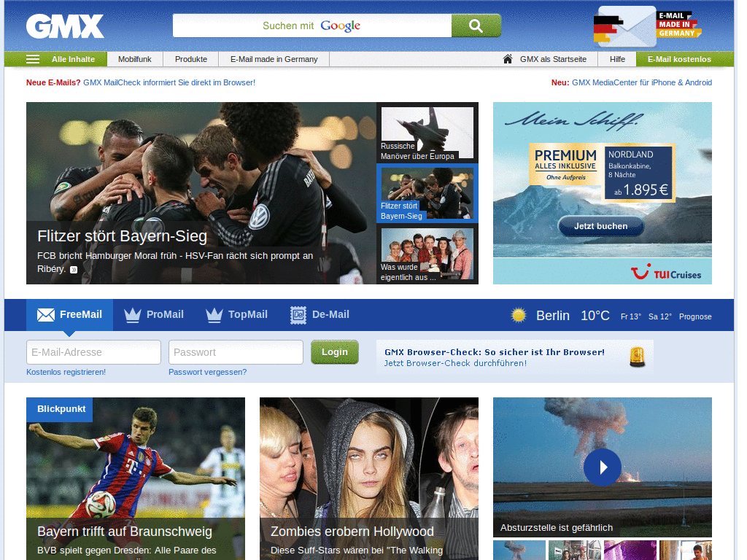Click 'Jetzt buchen' in the cruise ad
This screenshot has width=747, height=560.
600,226
